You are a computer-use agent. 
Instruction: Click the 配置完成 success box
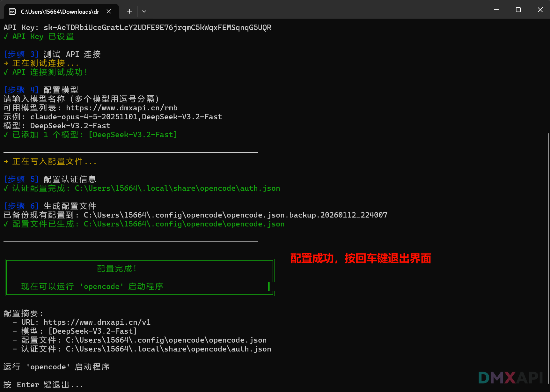(x=139, y=277)
